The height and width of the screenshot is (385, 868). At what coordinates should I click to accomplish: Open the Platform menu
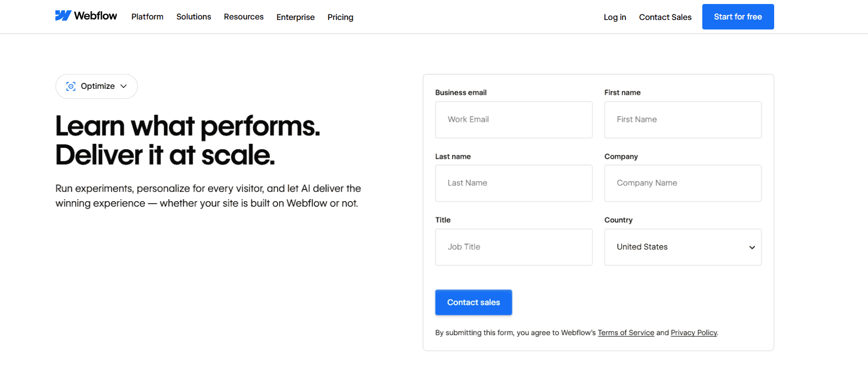click(147, 16)
